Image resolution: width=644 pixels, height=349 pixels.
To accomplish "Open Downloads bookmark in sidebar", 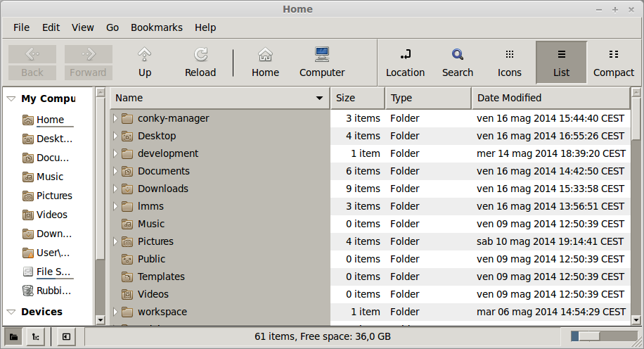I will pyautogui.click(x=47, y=234).
